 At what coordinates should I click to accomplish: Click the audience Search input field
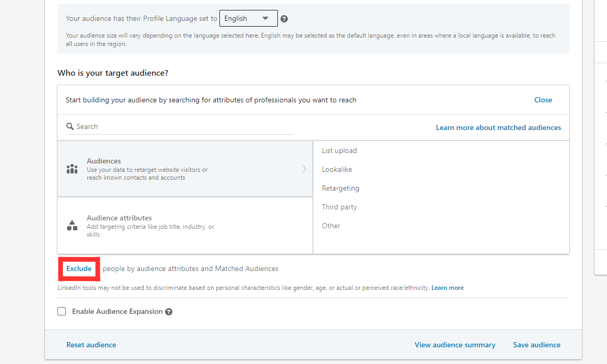180,126
